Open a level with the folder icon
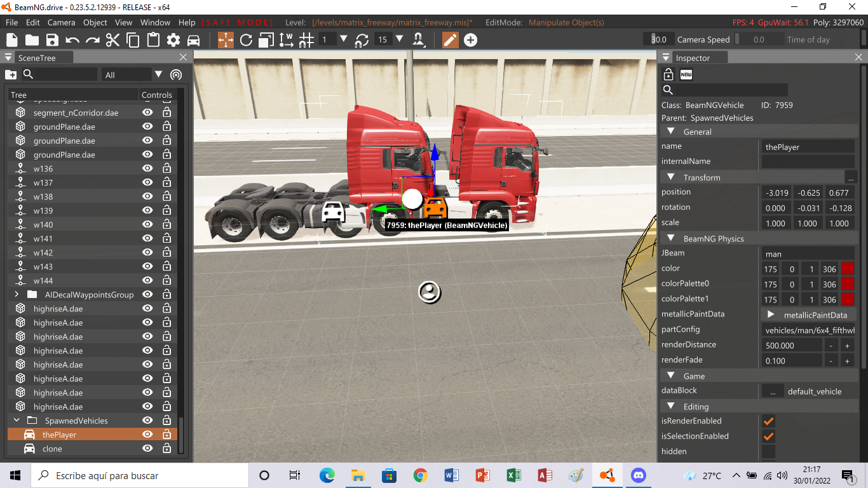The image size is (868, 488). point(32,40)
